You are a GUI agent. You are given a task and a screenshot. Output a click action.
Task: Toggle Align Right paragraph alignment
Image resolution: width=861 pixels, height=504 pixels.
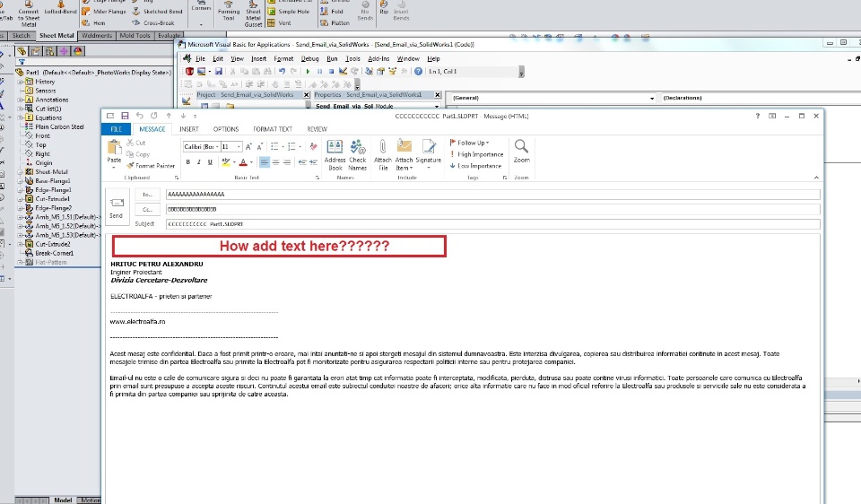[x=287, y=162]
